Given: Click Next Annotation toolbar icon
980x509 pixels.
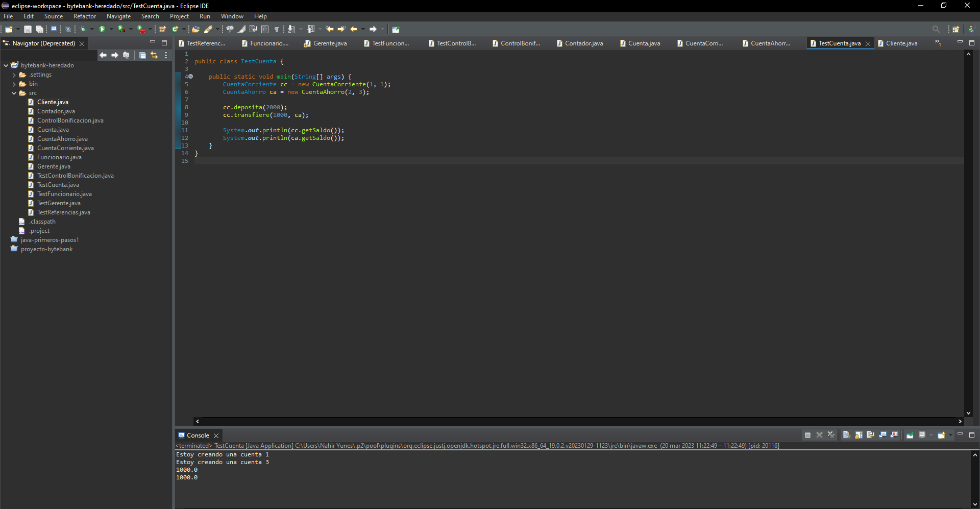Looking at the screenshot, I should (291, 29).
